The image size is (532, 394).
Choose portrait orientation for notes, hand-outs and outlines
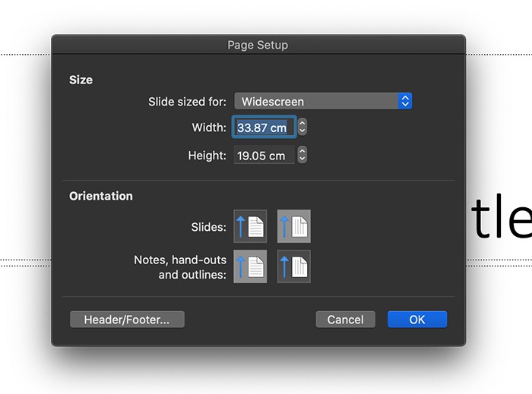pos(250,266)
